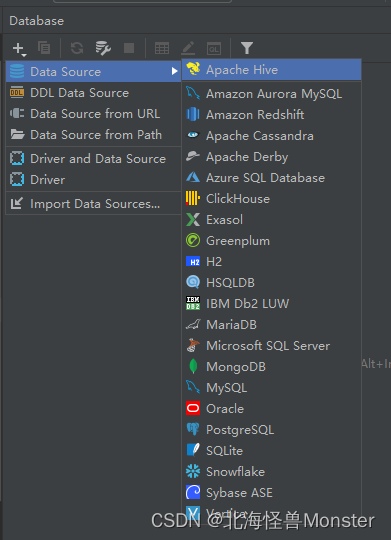Select MongoDB data source
This screenshot has height=540, width=391.
[x=271, y=367]
